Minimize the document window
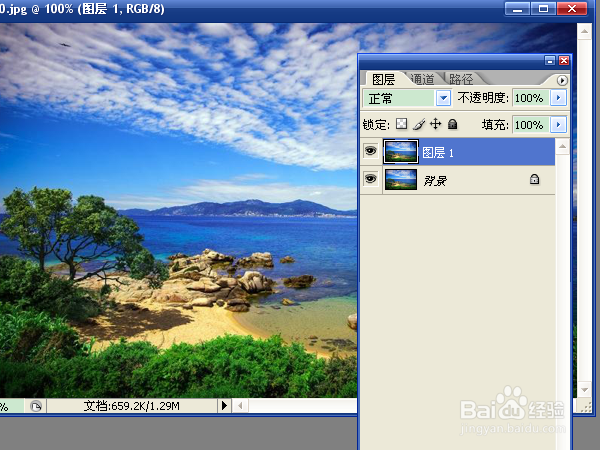Screen dimensions: 600x450 [517, 8]
